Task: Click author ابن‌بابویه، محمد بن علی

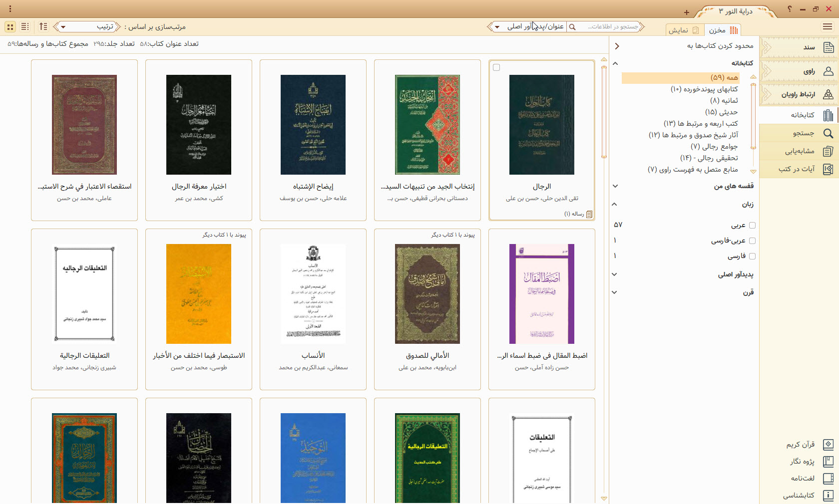Action: (x=427, y=368)
